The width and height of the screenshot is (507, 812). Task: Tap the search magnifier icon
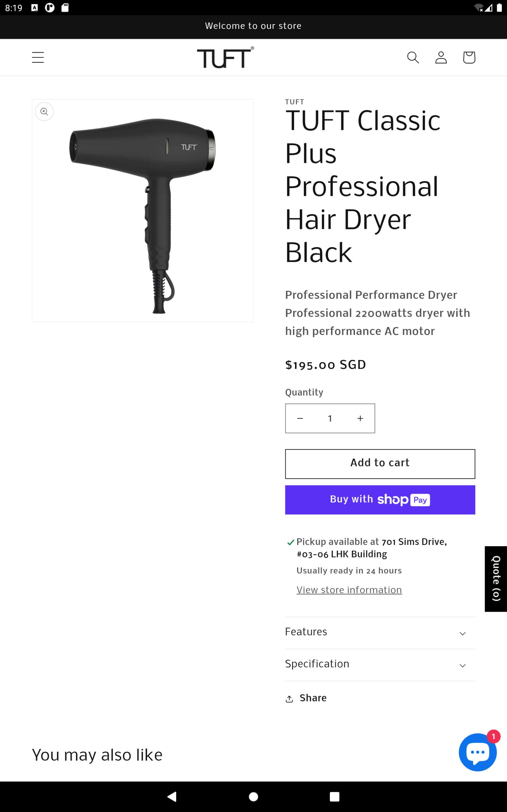click(413, 57)
